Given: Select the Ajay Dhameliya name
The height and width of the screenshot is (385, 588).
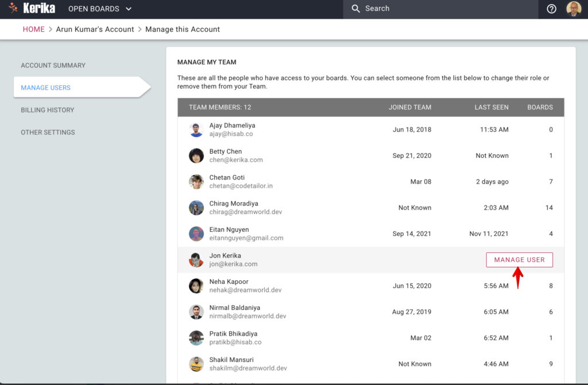Looking at the screenshot, I should pyautogui.click(x=232, y=125).
